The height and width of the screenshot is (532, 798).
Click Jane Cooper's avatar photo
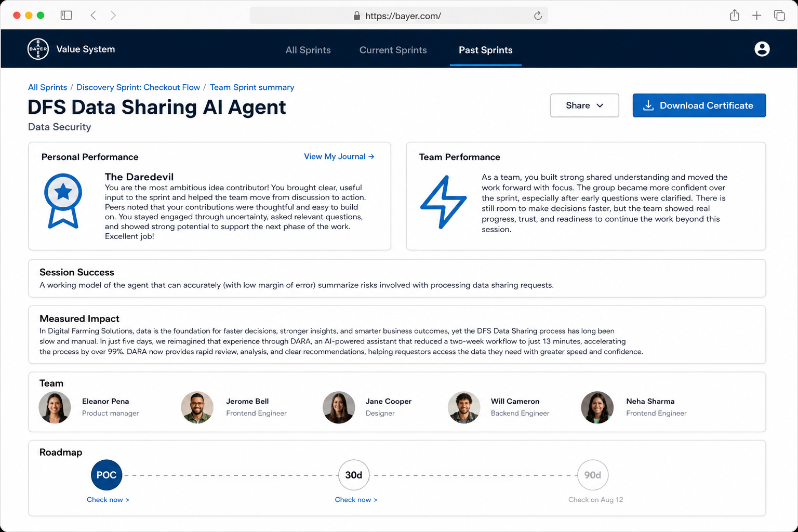(x=339, y=407)
